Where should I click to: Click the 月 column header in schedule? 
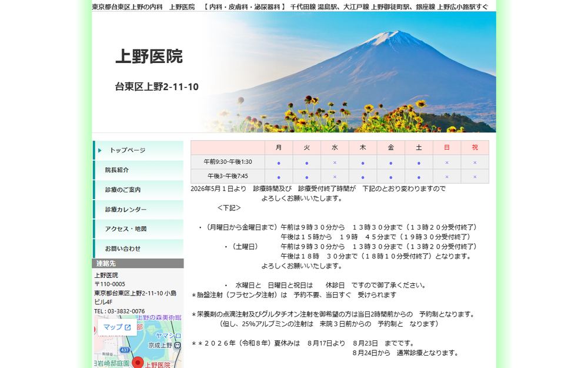[279, 148]
